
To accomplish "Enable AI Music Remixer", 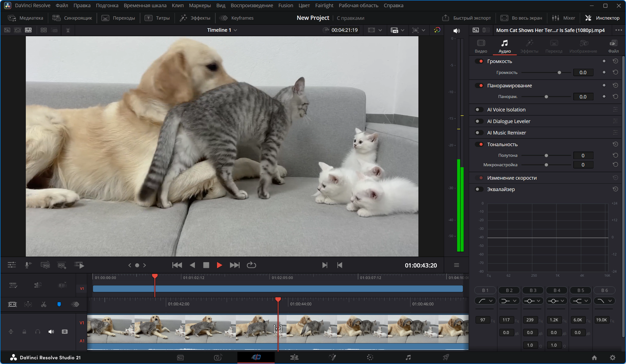I will click(479, 132).
